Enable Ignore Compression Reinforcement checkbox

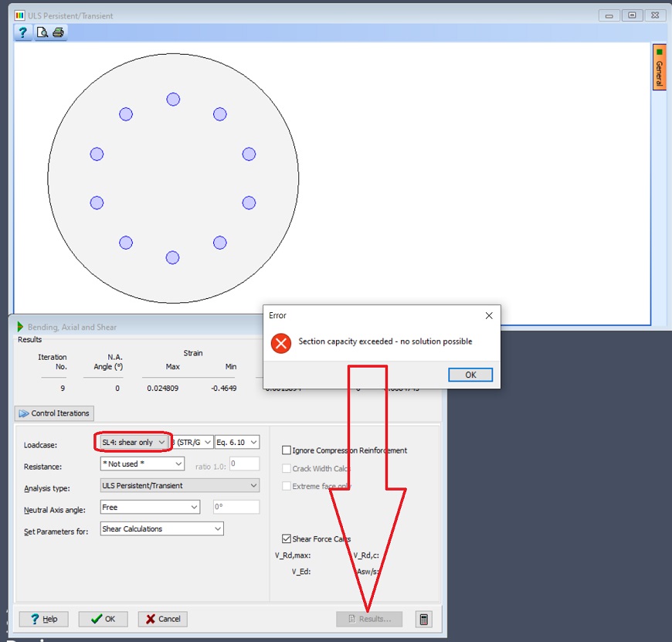[287, 450]
